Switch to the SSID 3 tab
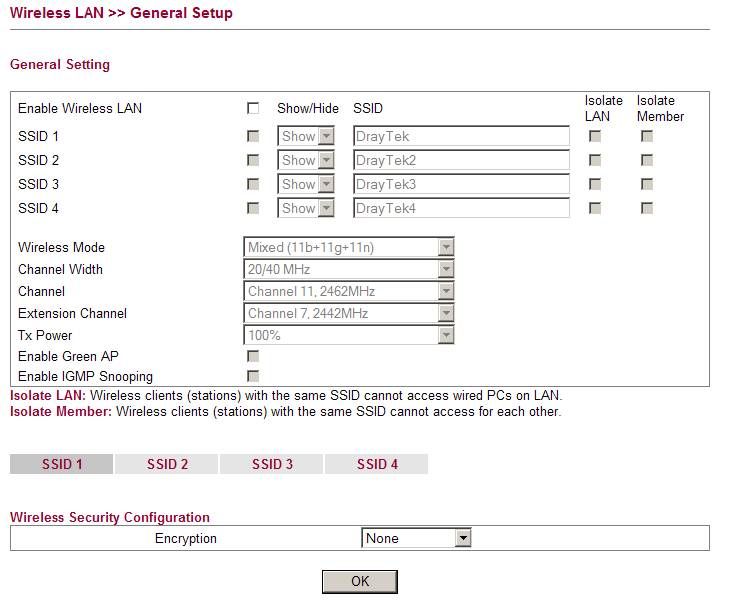This screenshot has width=750, height=604. click(x=272, y=464)
